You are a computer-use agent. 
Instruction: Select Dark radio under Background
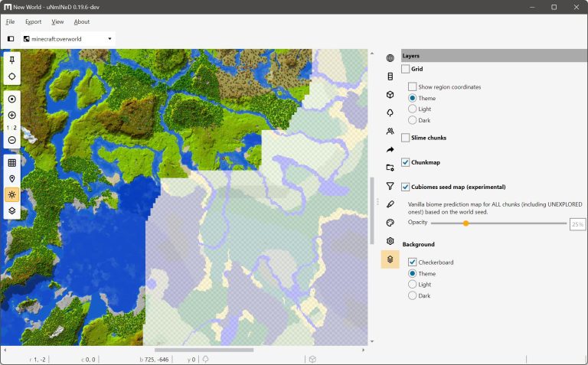pyautogui.click(x=412, y=295)
